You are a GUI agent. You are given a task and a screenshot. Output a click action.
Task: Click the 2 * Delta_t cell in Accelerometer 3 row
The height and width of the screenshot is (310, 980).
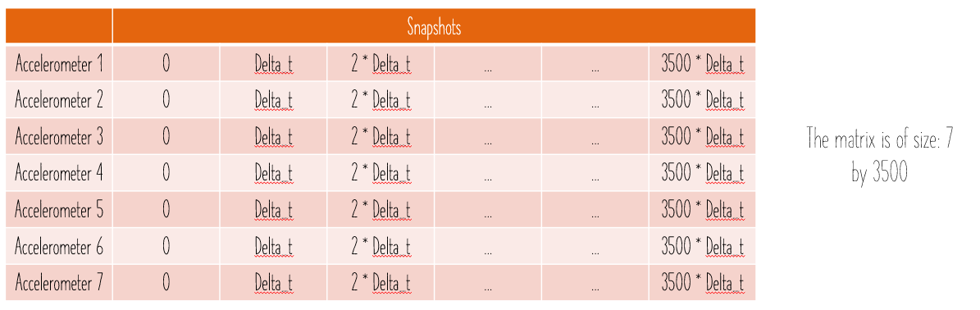coord(381,136)
